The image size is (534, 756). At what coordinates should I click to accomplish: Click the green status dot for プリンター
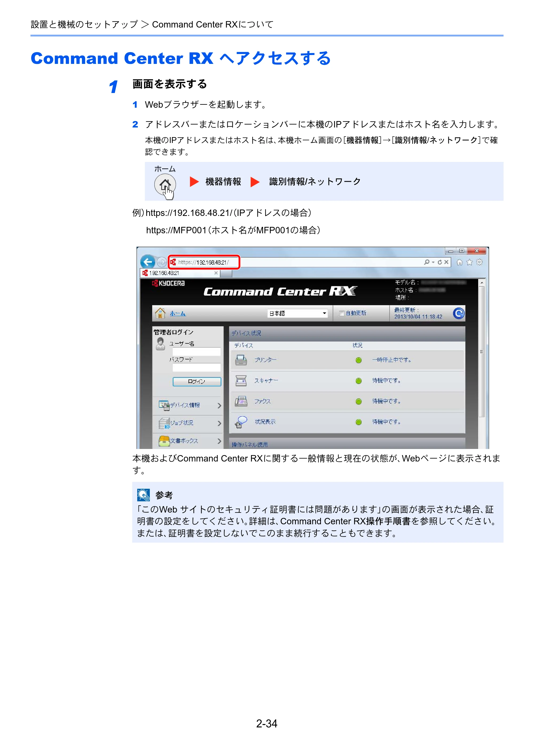pyautogui.click(x=359, y=360)
